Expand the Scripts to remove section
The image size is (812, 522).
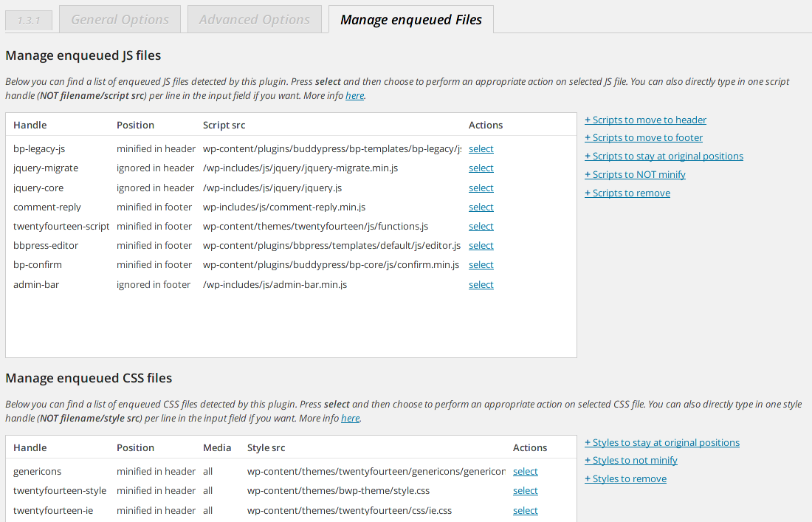[x=627, y=193]
